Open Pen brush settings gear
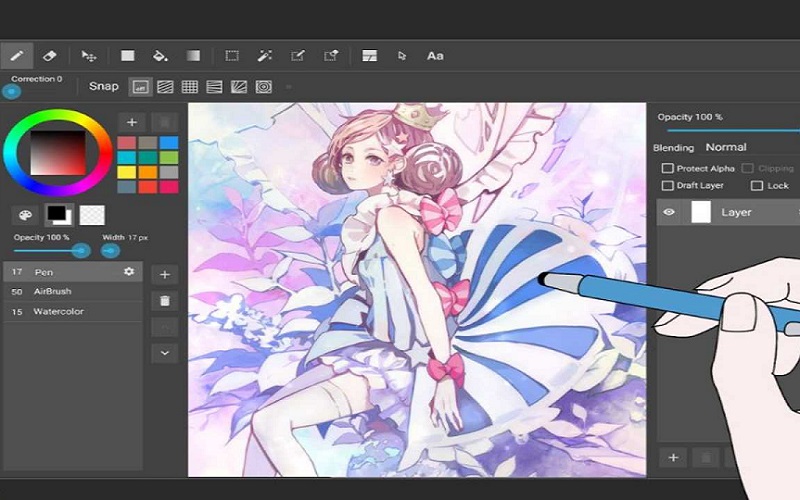Screen dimensions: 800x500 click(x=129, y=272)
